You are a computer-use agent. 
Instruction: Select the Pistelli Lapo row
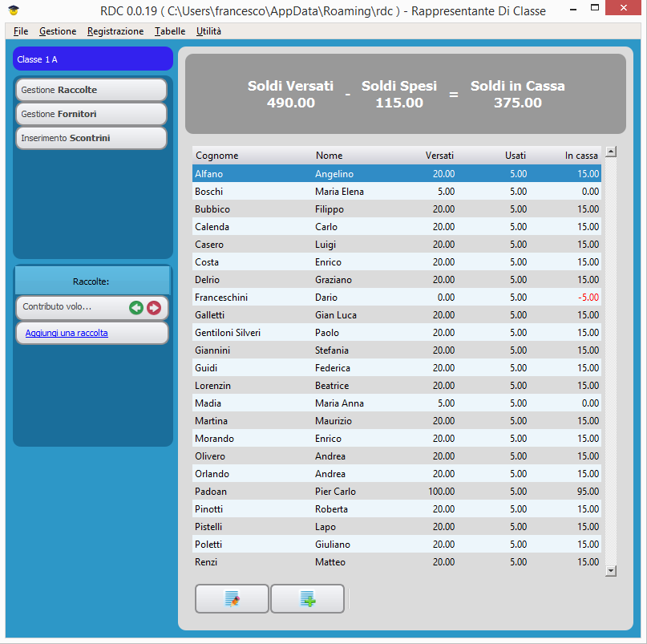pyautogui.click(x=397, y=527)
